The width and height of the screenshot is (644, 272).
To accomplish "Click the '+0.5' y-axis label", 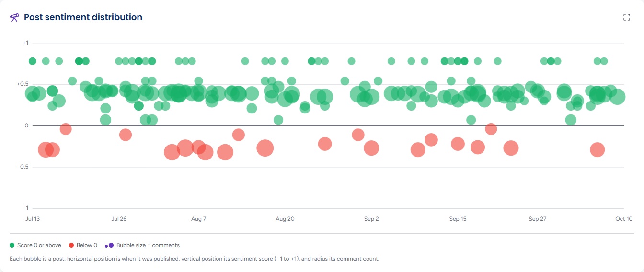I will (x=23, y=84).
